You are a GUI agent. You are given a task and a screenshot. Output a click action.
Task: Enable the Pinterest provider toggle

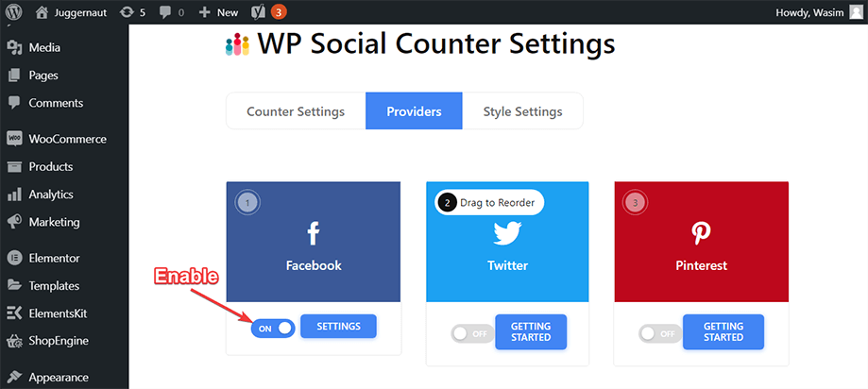(x=660, y=333)
